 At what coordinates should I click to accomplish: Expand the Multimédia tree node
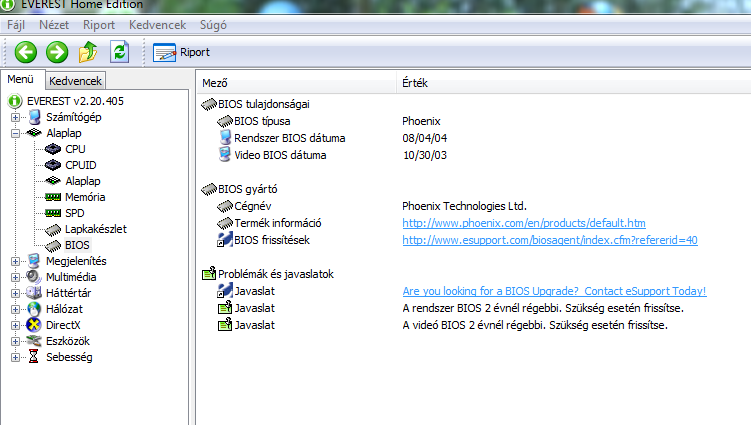15,277
